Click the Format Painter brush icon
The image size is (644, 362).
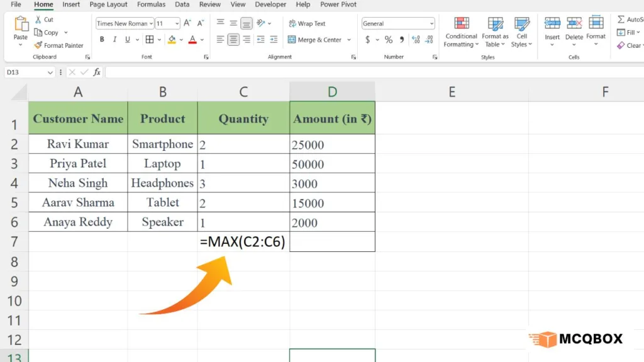point(38,45)
